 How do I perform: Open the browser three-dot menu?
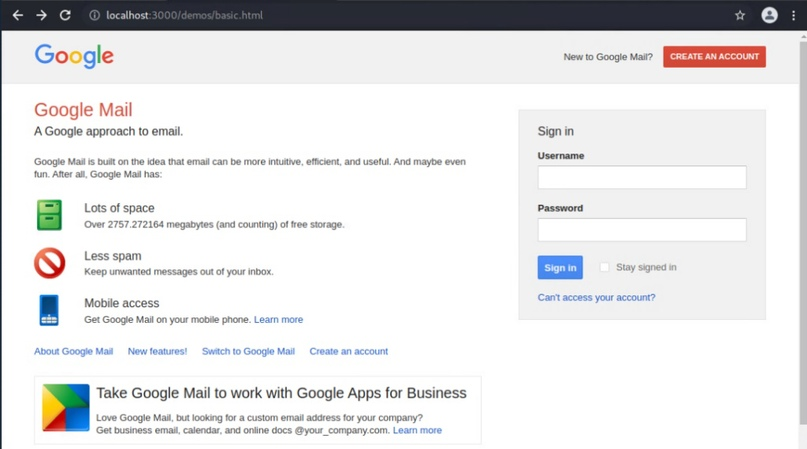click(x=794, y=15)
